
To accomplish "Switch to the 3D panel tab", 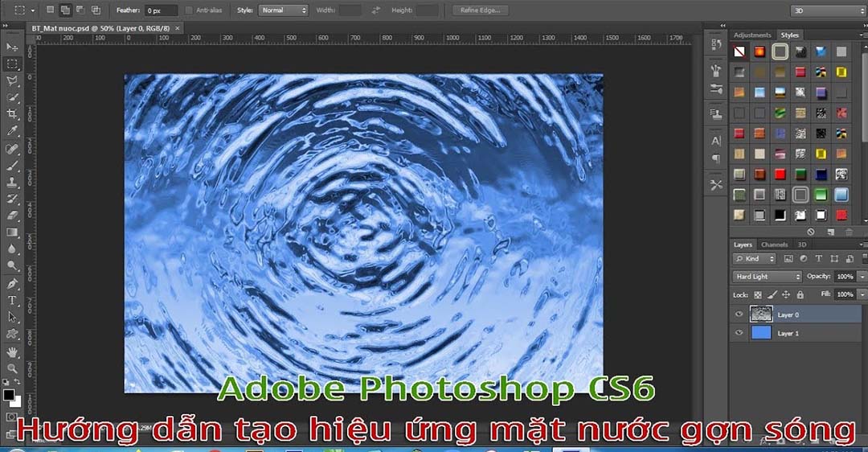I will (x=802, y=244).
